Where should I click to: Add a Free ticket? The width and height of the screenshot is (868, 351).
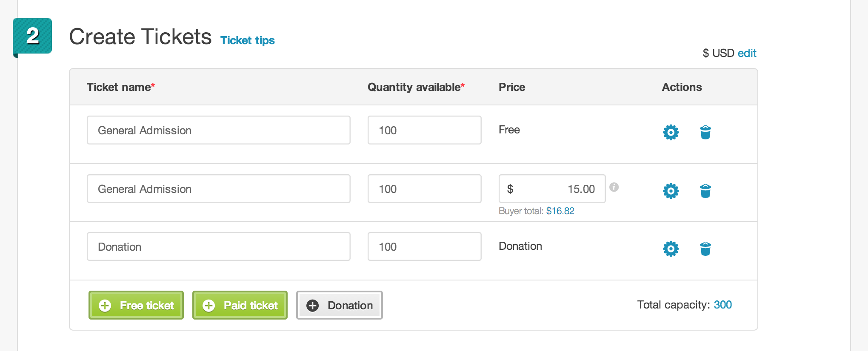(x=136, y=305)
